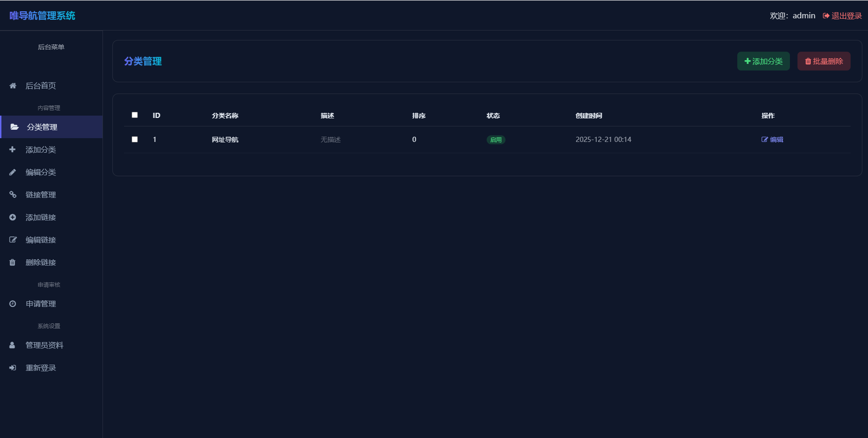Click the circled plus icon beside 添加链接

(x=13, y=217)
